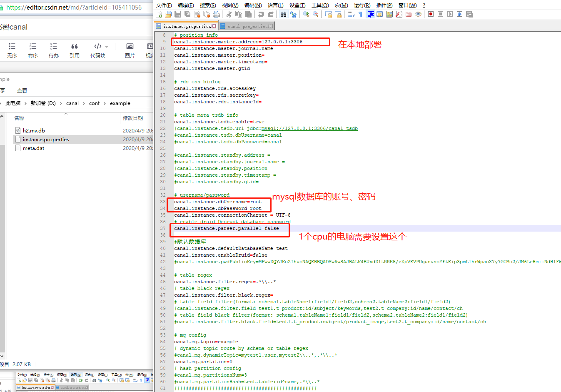
Task: Insert to-do list with 待办 button
Action: point(54,50)
